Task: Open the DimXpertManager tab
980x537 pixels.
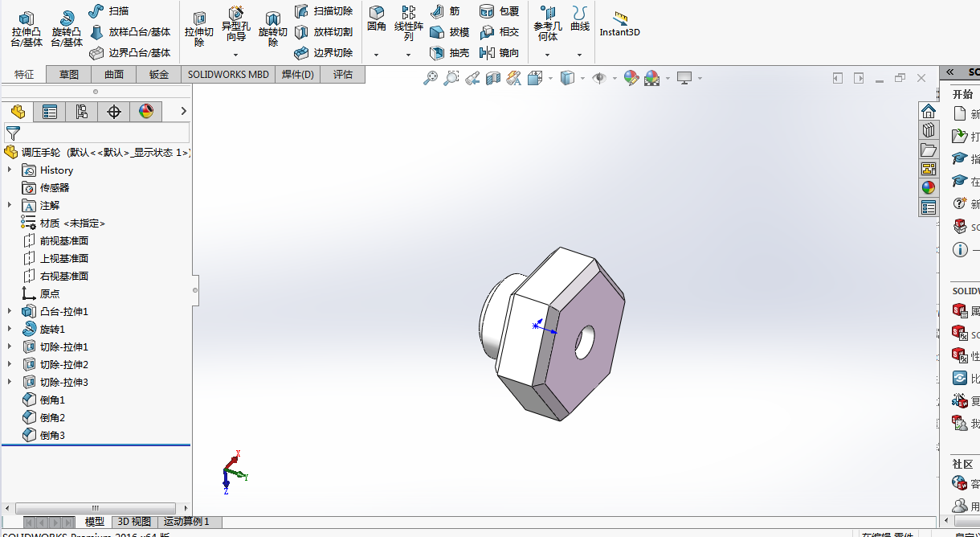Action: [x=114, y=112]
